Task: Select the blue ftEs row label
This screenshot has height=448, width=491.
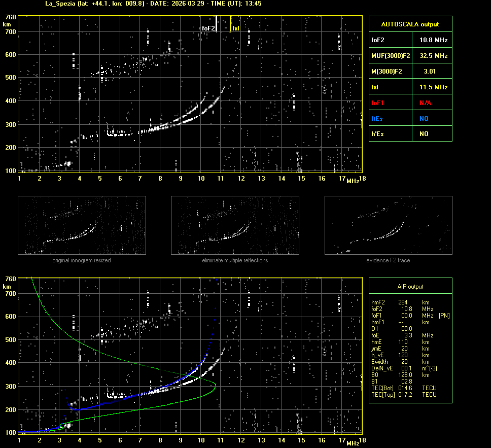Action: coord(377,119)
